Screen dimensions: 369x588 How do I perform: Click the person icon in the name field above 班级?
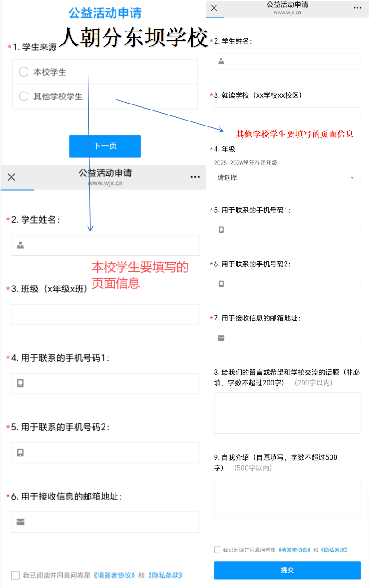click(x=20, y=245)
